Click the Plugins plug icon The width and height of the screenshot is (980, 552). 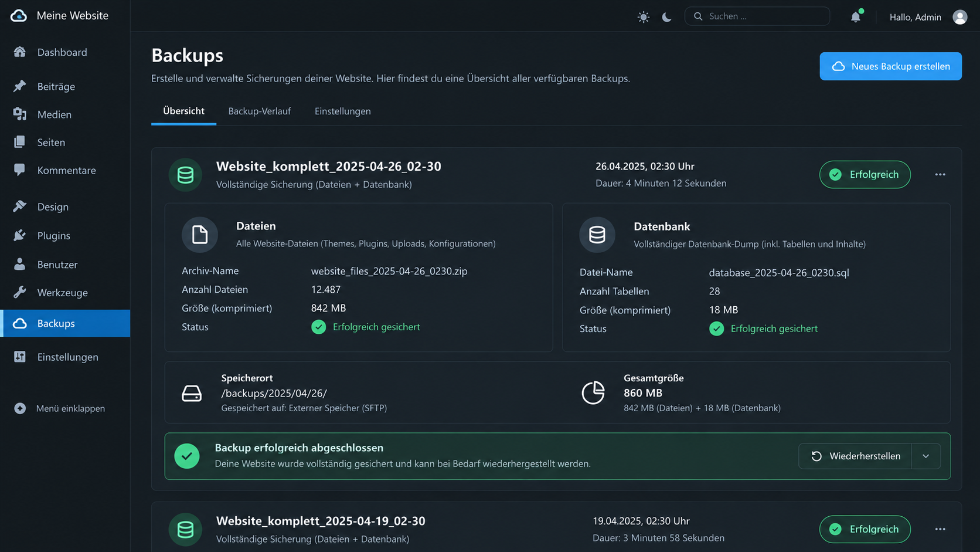pos(20,235)
